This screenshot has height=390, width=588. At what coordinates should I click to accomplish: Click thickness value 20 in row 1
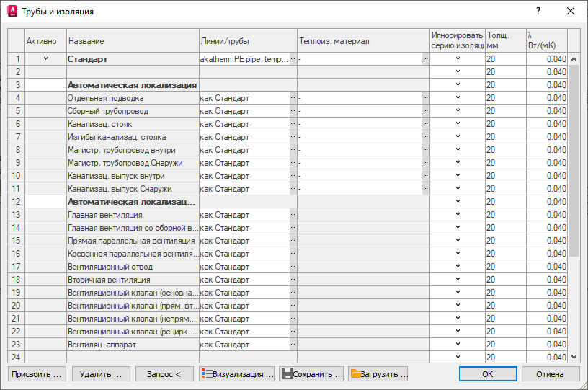tap(506, 59)
